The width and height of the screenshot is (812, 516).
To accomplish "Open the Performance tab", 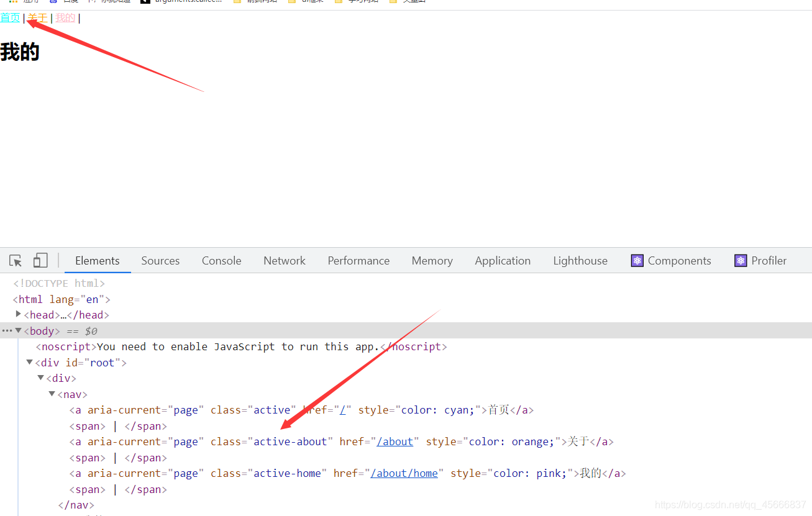I will (358, 261).
